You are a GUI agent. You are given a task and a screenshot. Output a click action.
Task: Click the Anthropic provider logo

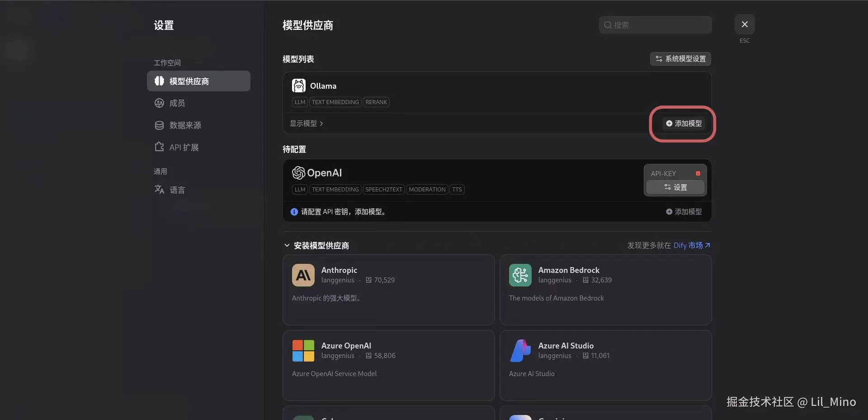pos(303,275)
